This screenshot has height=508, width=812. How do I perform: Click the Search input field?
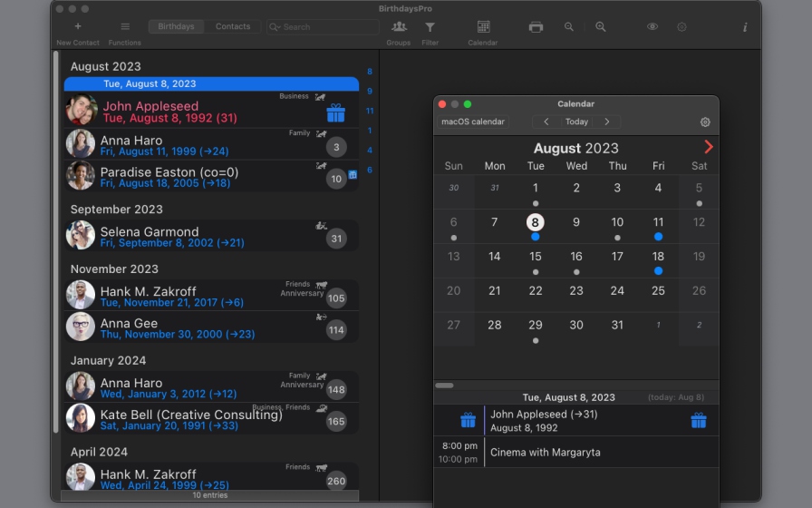[x=323, y=27]
